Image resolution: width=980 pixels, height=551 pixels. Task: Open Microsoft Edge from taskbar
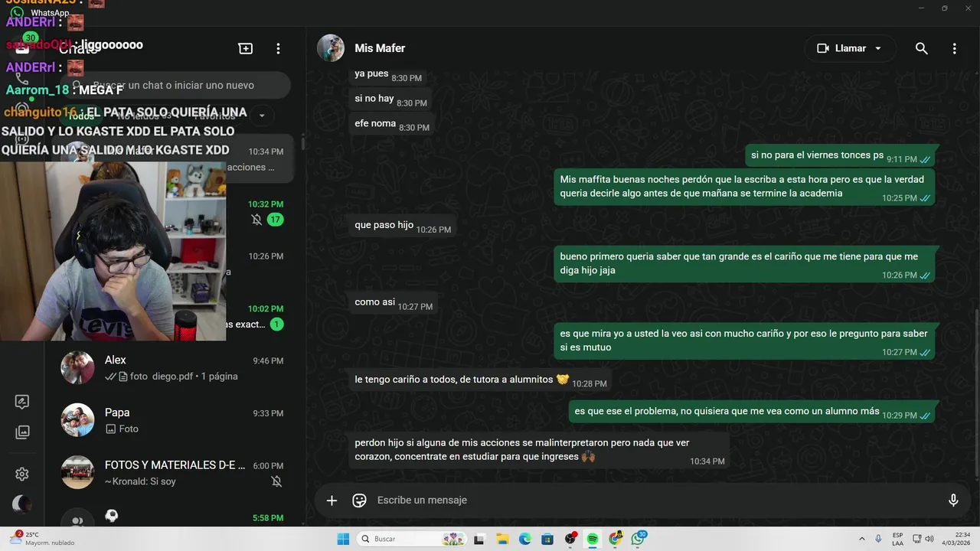click(x=525, y=539)
